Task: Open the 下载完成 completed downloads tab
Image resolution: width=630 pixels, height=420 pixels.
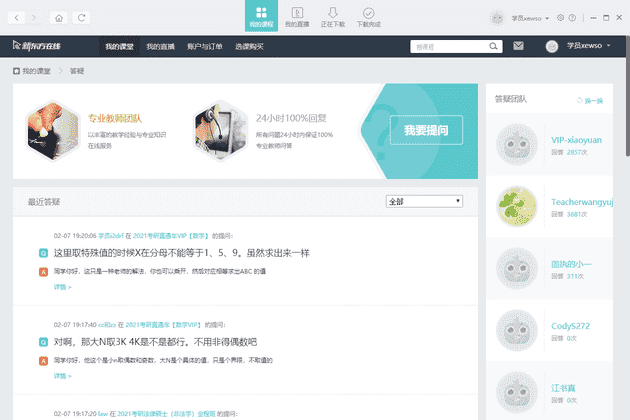Action: pyautogui.click(x=368, y=17)
